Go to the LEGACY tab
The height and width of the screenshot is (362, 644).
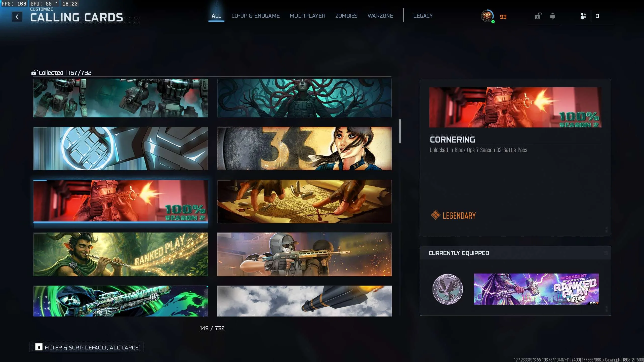pyautogui.click(x=423, y=16)
